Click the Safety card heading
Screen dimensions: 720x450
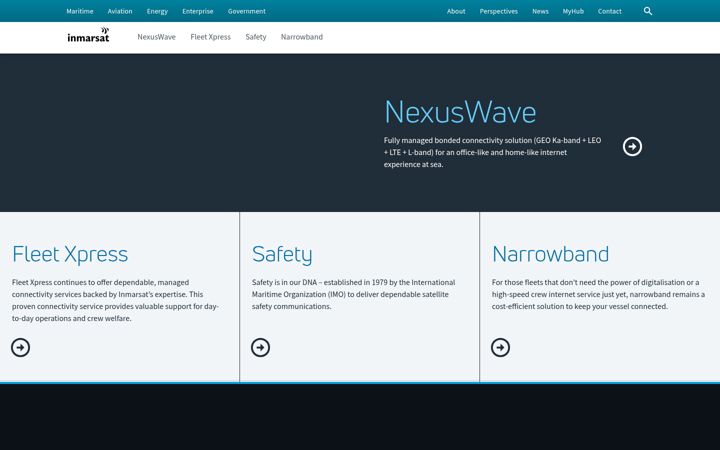pyautogui.click(x=282, y=254)
